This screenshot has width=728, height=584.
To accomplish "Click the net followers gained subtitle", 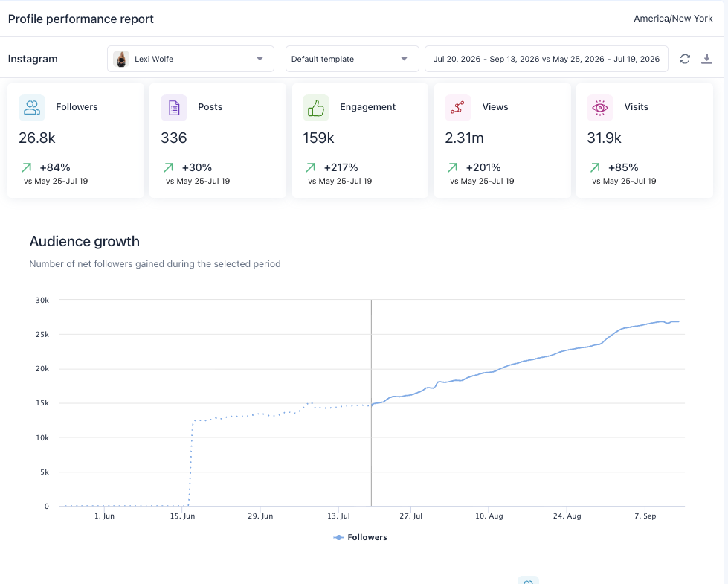I will click(155, 264).
